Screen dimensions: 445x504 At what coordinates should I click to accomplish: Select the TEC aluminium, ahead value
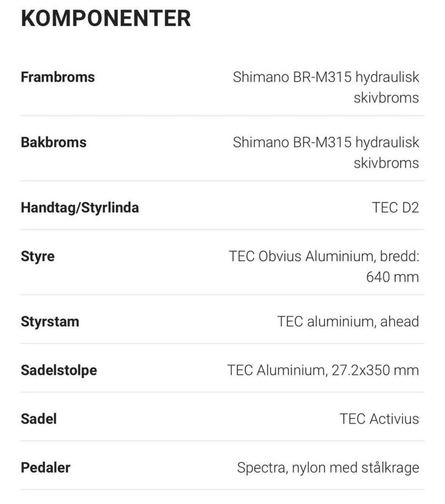tap(348, 321)
